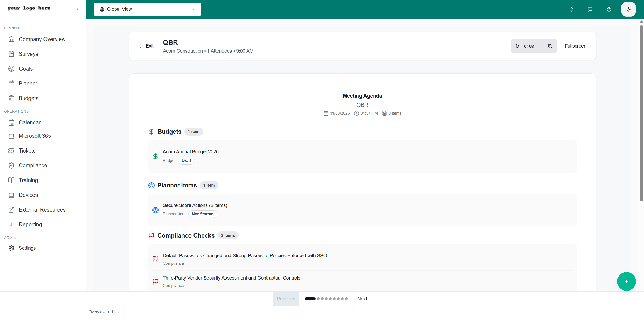Viewport: 644px width, 323px height.
Task: Open Acorn Annual Budget 2026 item
Action: click(191, 152)
